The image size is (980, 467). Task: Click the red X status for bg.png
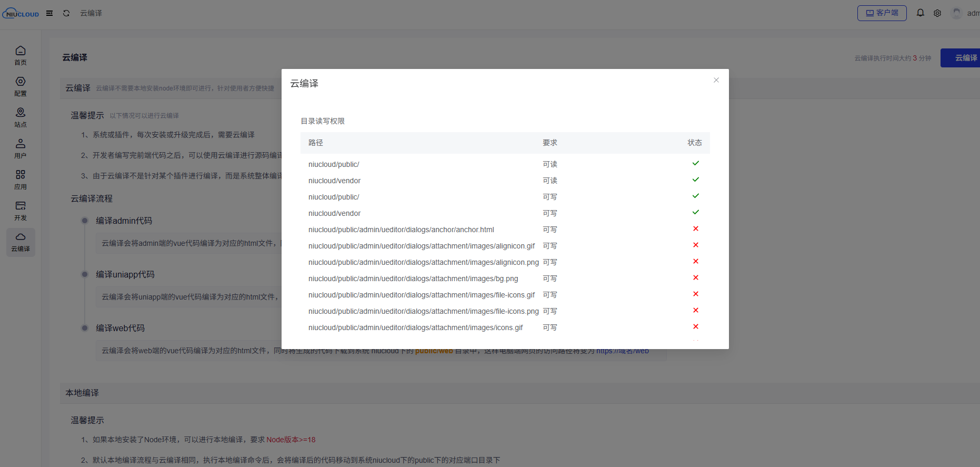click(695, 277)
